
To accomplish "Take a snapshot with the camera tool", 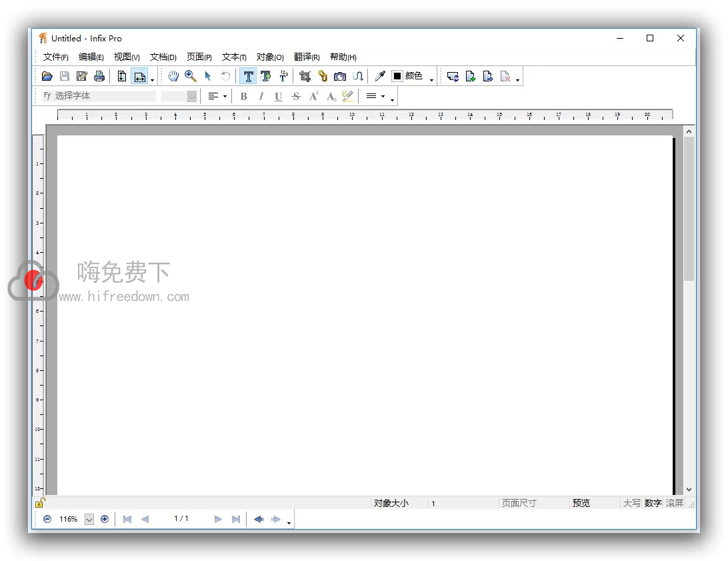I will 340,75.
